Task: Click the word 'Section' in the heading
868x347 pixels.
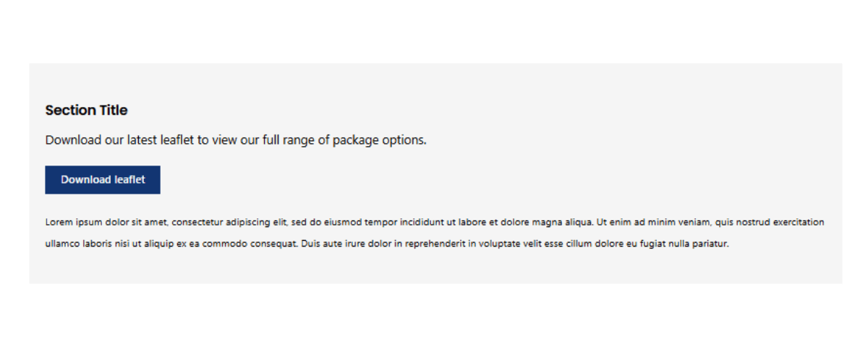Action: 71,111
